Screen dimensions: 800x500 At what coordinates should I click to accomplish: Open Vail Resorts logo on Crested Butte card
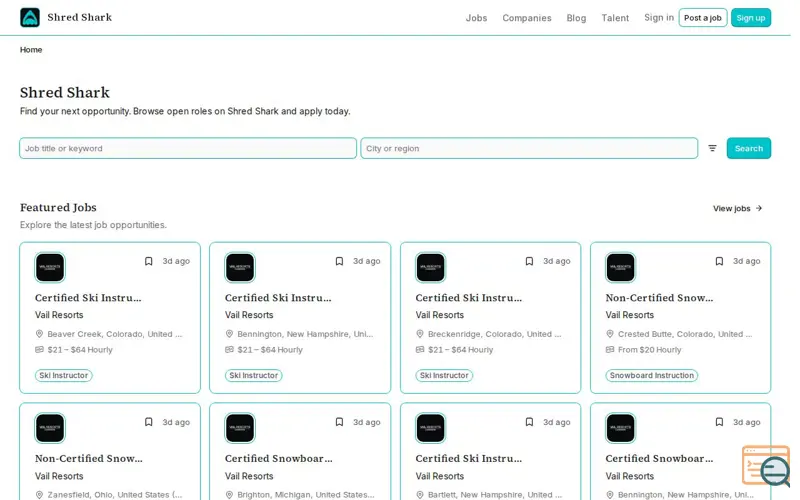pos(620,267)
